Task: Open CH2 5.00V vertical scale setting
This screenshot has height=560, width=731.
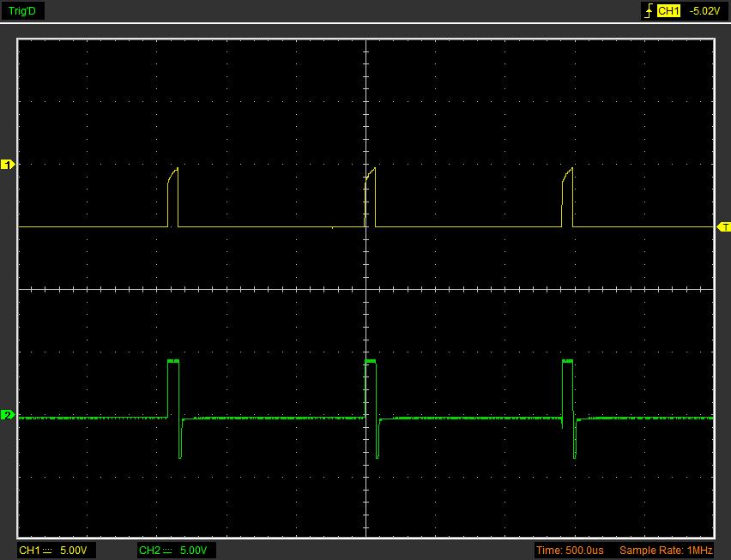Action: 192,550
